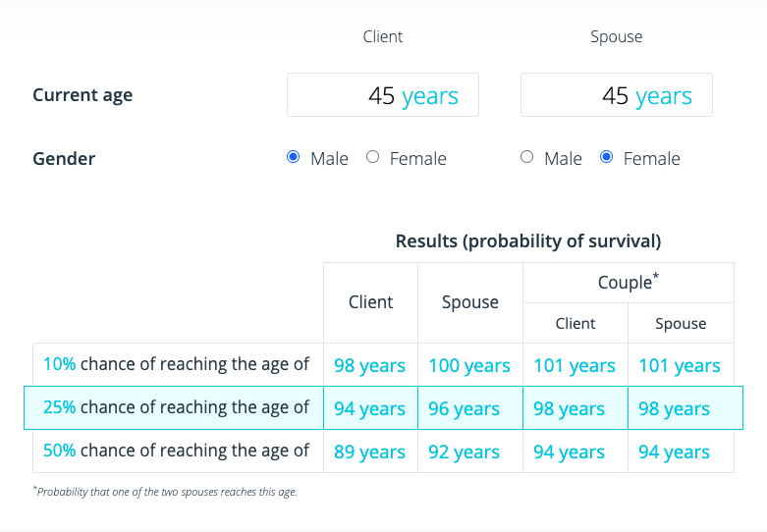This screenshot has width=767, height=532.
Task: Click the 50% chance of reaching row label
Action: pyautogui.click(x=177, y=452)
